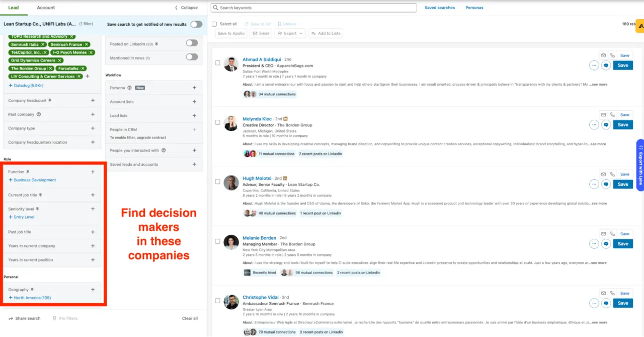Add the Business Development function suggestion

coord(32,180)
